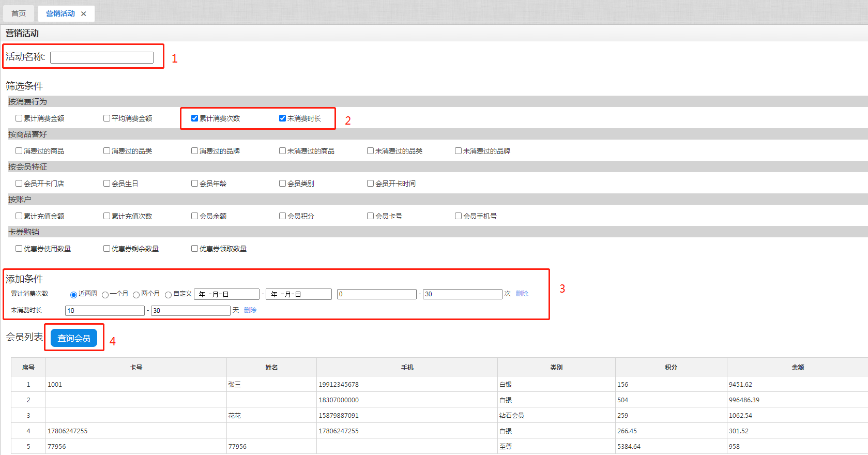Screen dimensions: 868x455
Task: Check the 会员年龄 checkbox
Action: (x=195, y=184)
